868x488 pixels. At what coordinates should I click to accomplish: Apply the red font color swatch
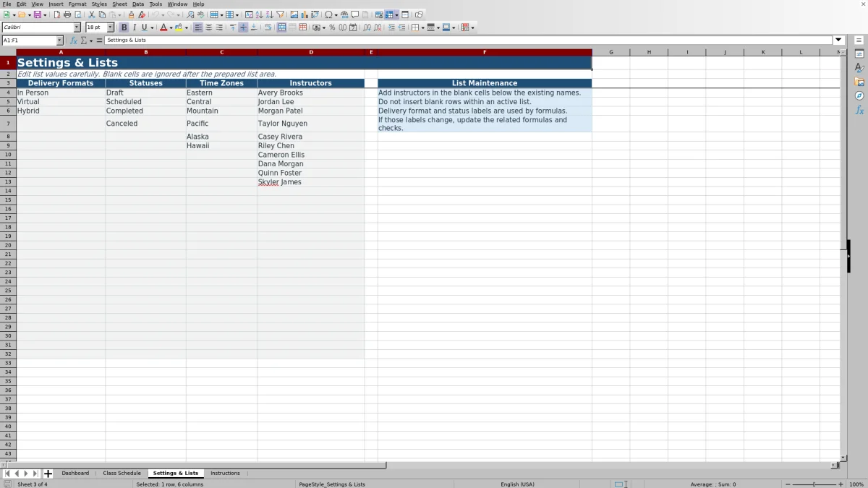[x=163, y=27]
